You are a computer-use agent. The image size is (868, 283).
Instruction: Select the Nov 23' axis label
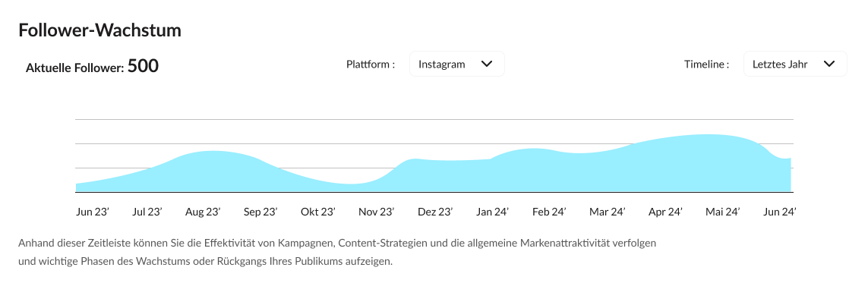tap(377, 212)
